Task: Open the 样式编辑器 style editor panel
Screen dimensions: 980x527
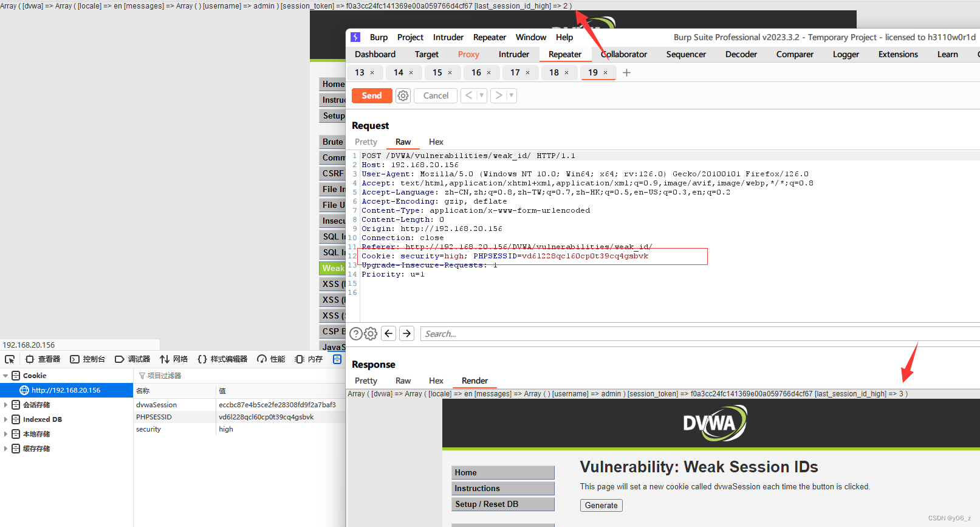Action: 222,359
